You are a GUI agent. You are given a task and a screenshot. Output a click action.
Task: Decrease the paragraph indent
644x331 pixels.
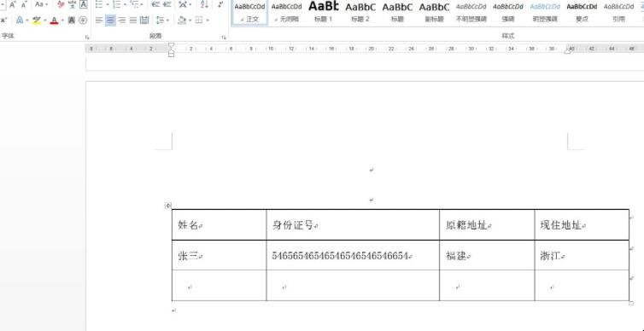coord(155,5)
